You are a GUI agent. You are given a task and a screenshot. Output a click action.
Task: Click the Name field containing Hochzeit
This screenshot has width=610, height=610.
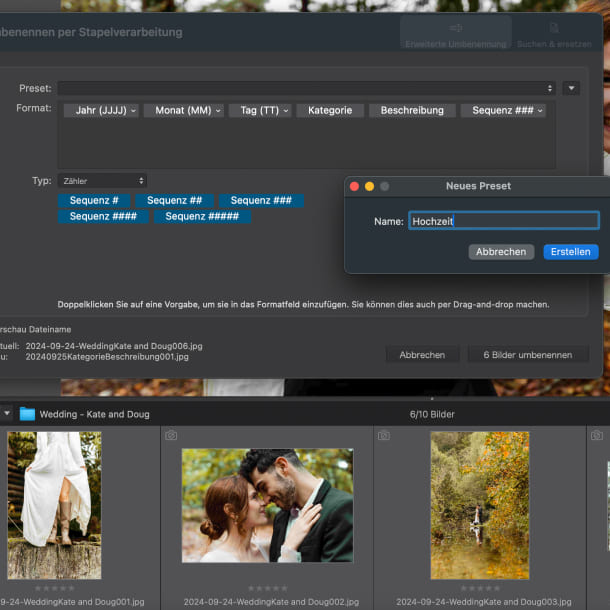tap(503, 221)
